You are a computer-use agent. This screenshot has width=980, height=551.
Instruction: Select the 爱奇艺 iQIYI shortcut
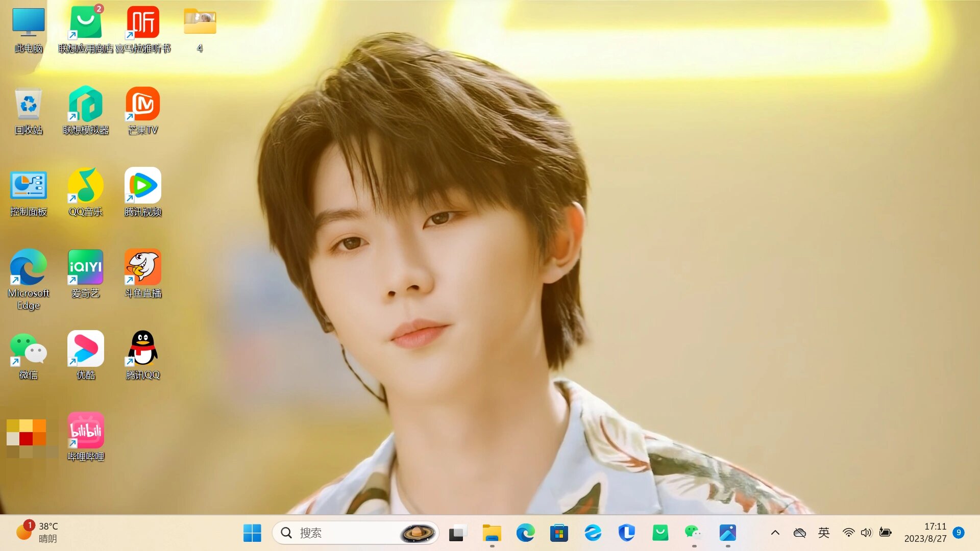(86, 274)
